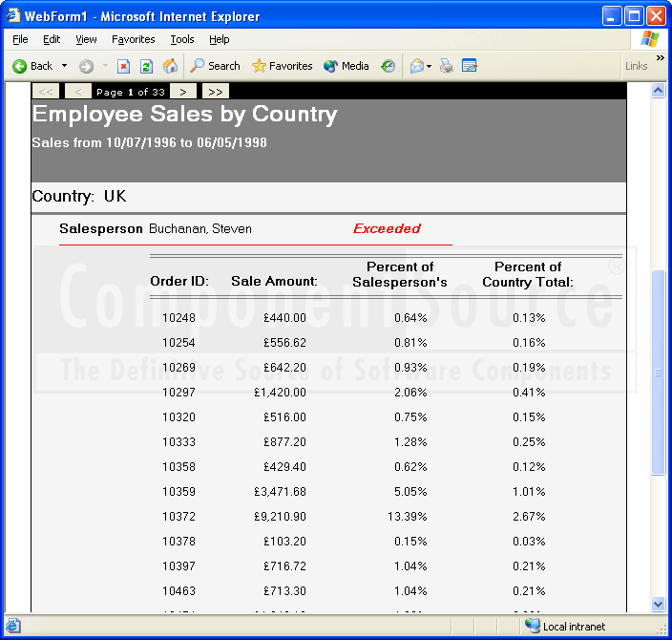The width and height of the screenshot is (672, 640).
Task: Click the Employee Sales by Country title
Action: coord(185,115)
